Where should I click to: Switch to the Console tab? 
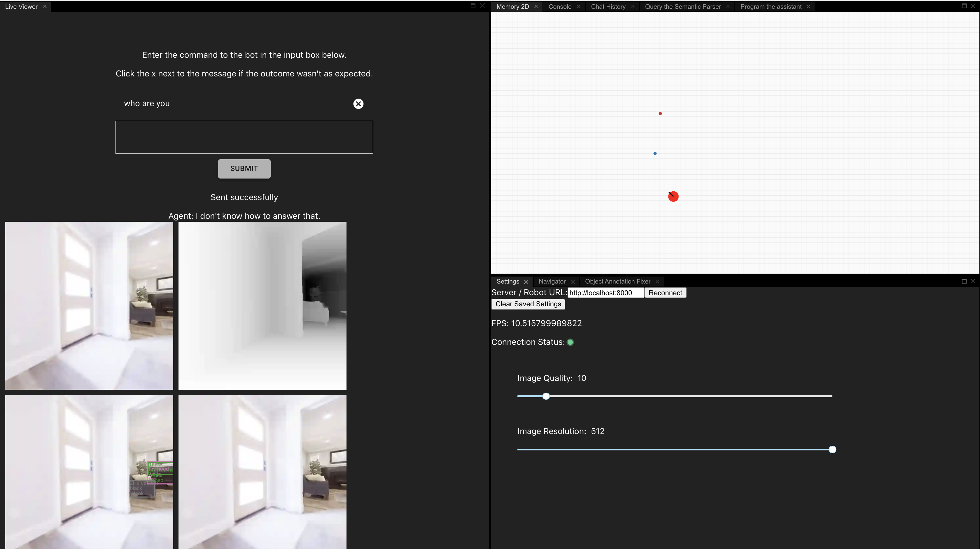click(x=560, y=6)
